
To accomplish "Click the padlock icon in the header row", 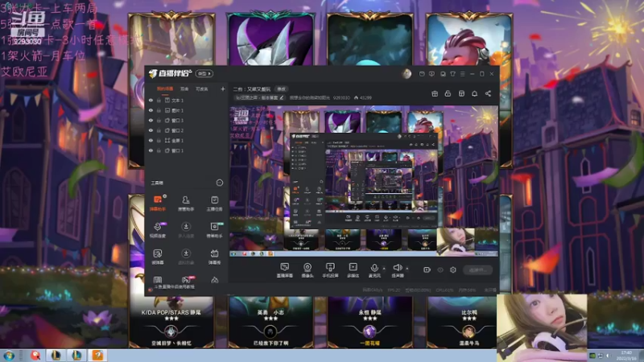I will click(448, 93).
